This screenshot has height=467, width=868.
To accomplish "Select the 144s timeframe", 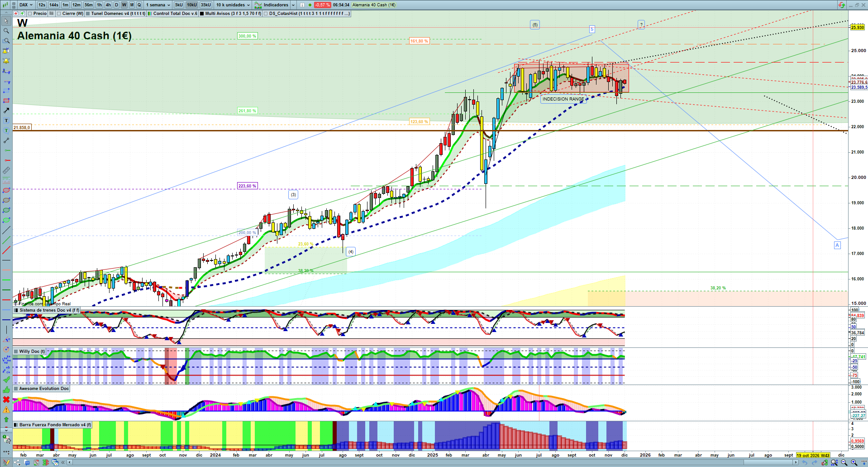I will [x=54, y=5].
